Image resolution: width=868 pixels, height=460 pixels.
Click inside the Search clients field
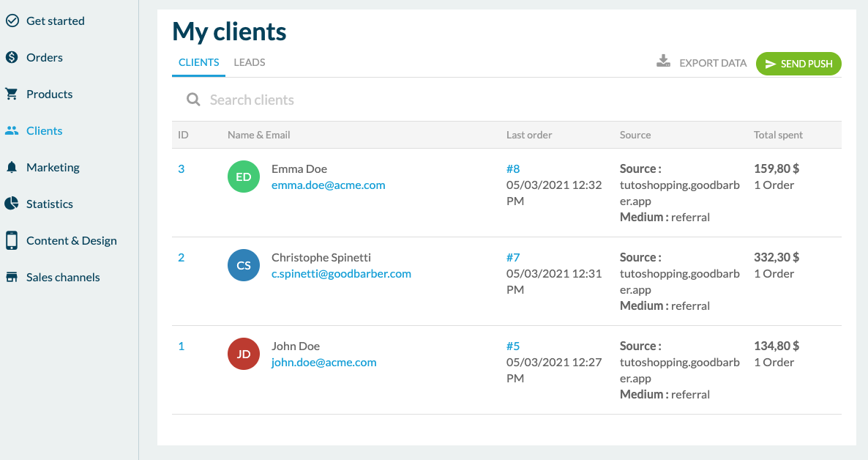[x=439, y=100]
